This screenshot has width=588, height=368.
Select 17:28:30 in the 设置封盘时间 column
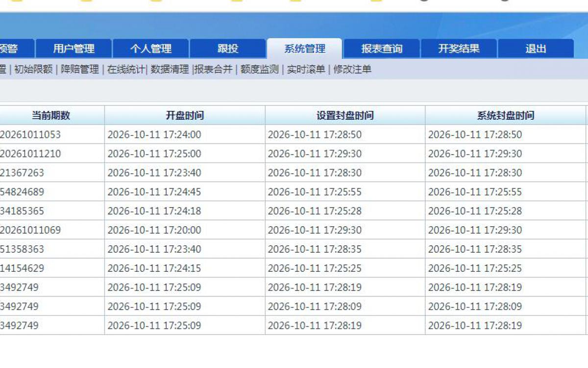point(315,173)
